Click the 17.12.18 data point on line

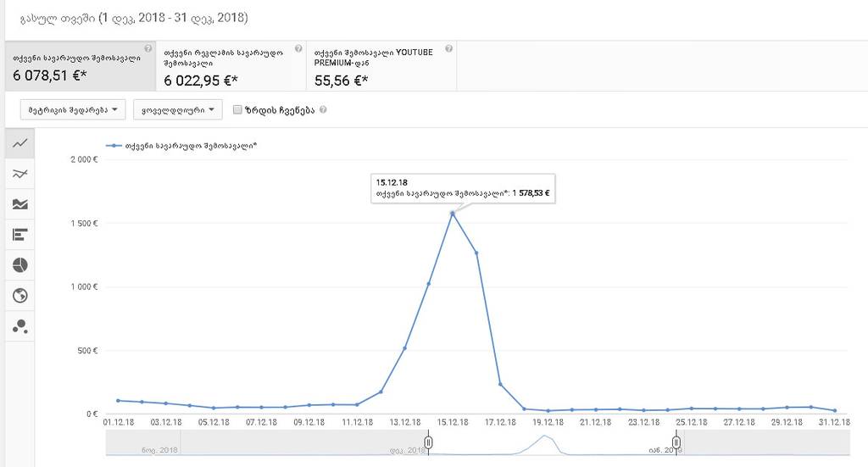pos(500,384)
